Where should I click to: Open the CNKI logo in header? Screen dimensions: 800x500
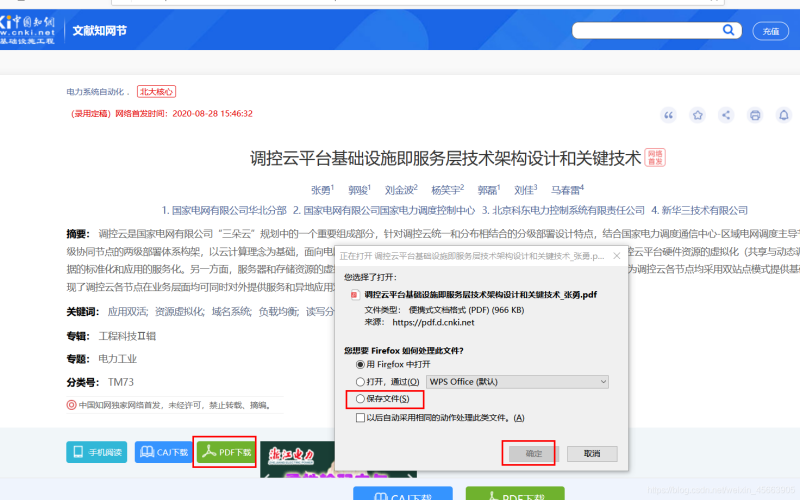tap(28, 30)
